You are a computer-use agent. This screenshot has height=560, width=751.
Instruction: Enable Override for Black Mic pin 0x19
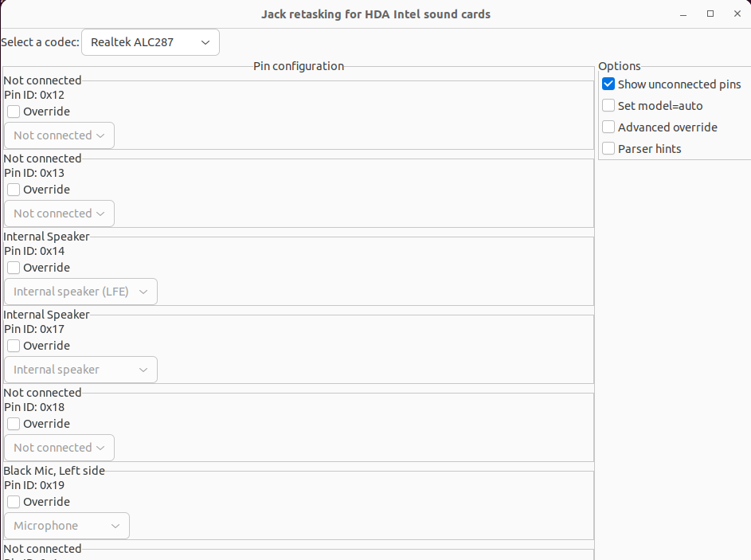coord(14,502)
